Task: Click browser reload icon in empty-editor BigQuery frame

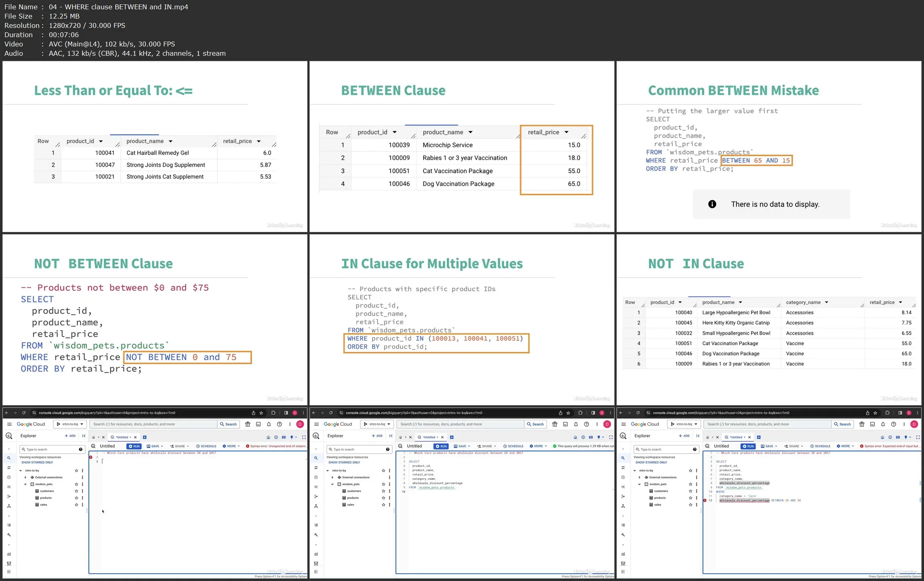Action: click(24, 413)
